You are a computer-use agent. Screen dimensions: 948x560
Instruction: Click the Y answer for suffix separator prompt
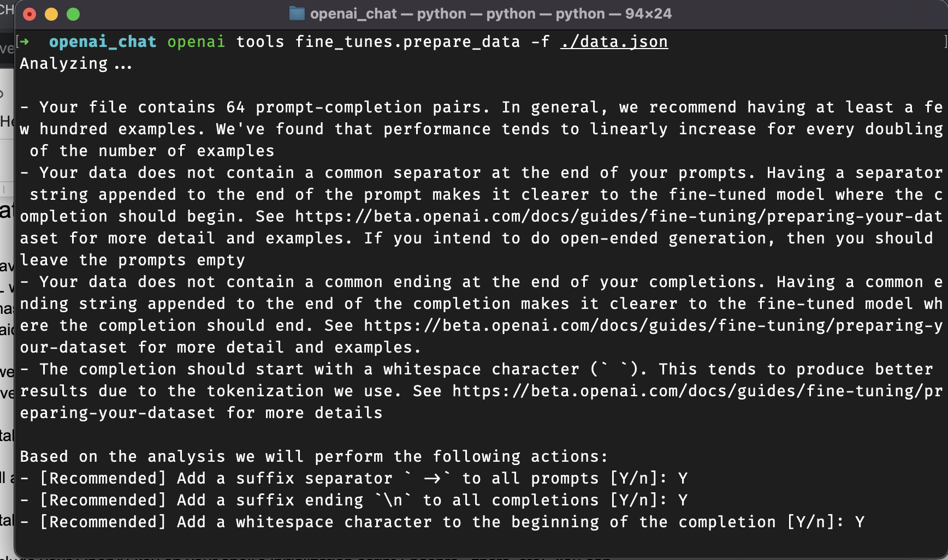tap(683, 478)
